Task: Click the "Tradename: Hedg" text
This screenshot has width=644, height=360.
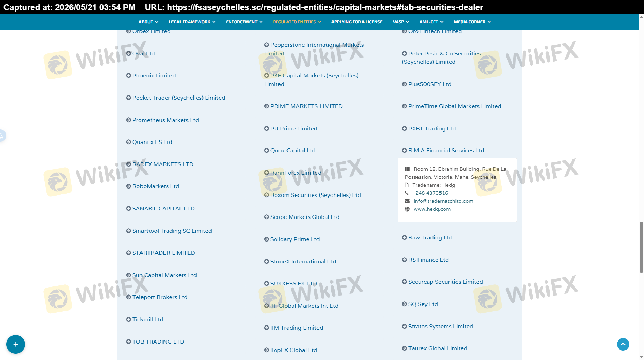Action: coord(434,185)
